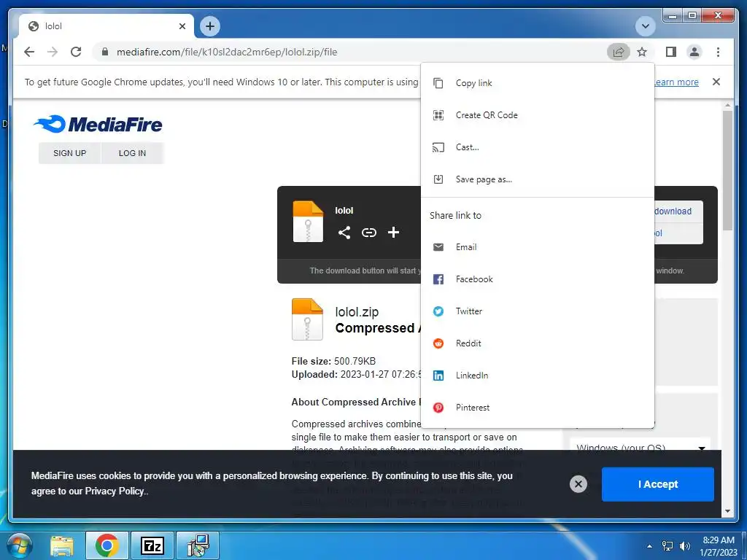Bookmark this tab with the star icon
Image resolution: width=747 pixels, height=560 pixels.
(x=642, y=52)
